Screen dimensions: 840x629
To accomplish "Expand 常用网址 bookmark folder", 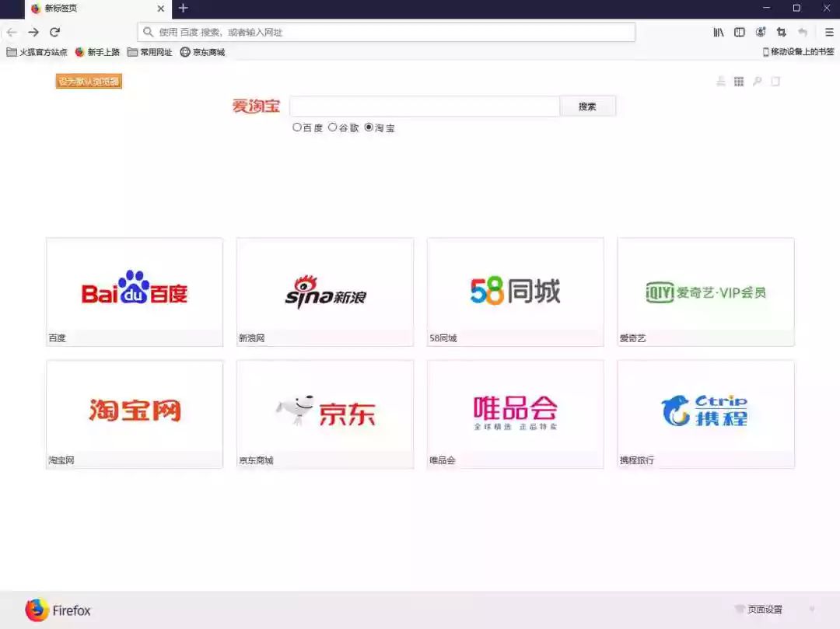I will pos(150,52).
